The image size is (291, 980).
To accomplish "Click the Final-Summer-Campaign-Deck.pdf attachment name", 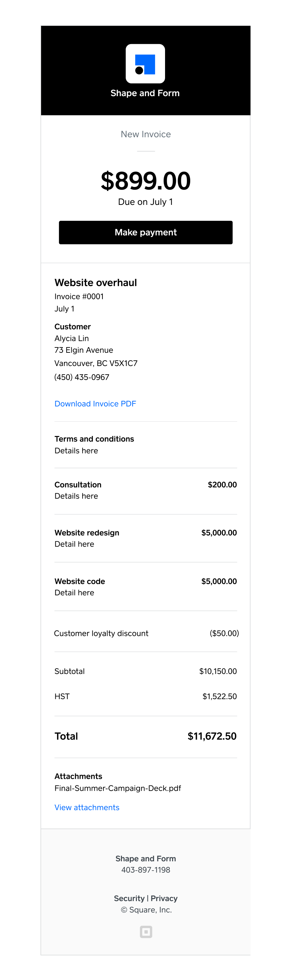I will 118,788.
